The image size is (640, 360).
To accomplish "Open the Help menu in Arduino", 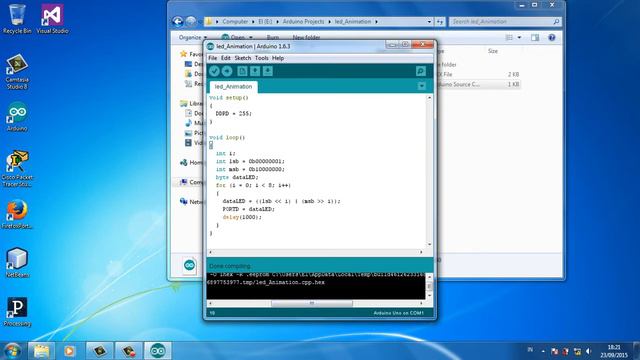I will 278,58.
